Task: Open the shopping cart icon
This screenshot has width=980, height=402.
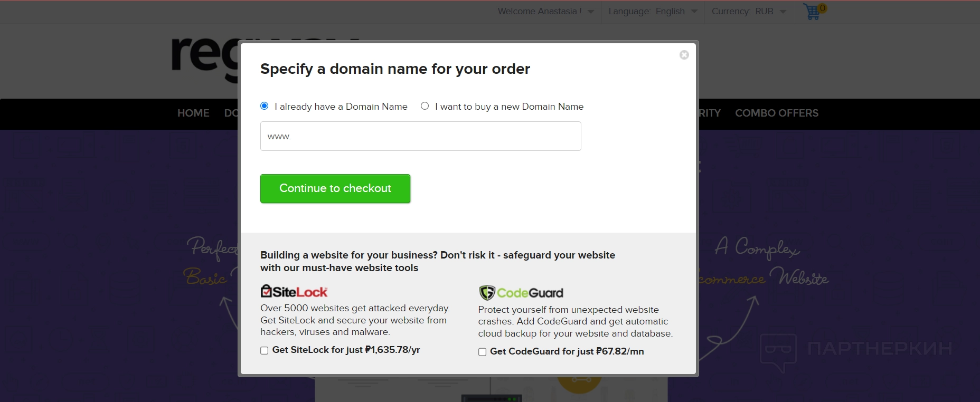Action: (812, 12)
